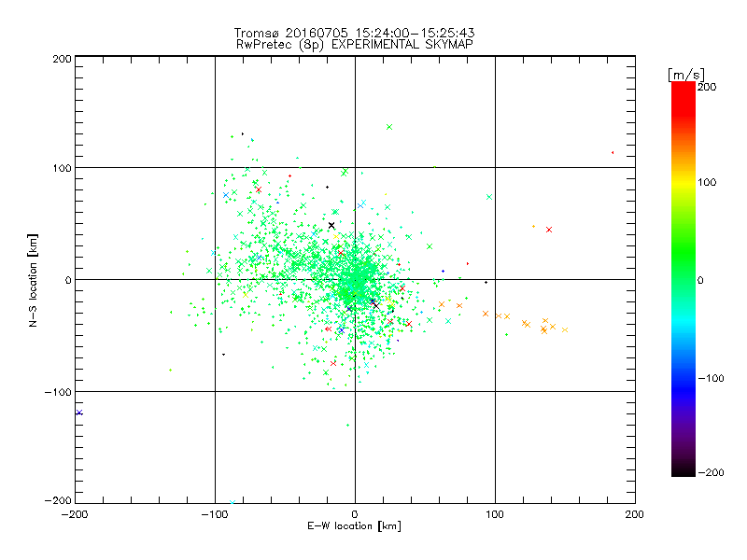The width and height of the screenshot is (747, 560).
Task: Click the −100 tick label on the N-S axis
Action: pos(58,392)
